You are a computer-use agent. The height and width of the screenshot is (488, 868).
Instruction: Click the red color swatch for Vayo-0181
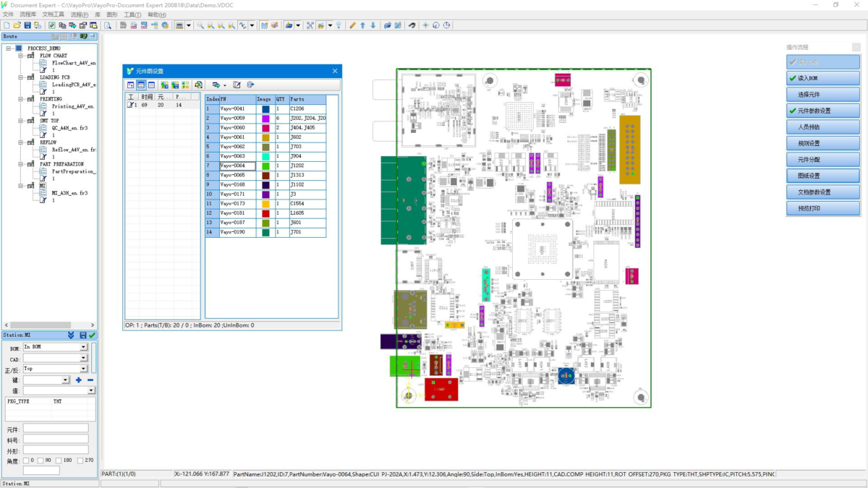(x=265, y=213)
